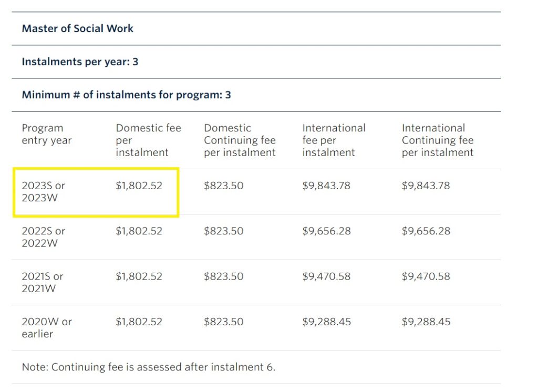Viewport: 538px width, 392px height.
Task: Select the Domestic fee per instalment header
Action: [x=148, y=140]
